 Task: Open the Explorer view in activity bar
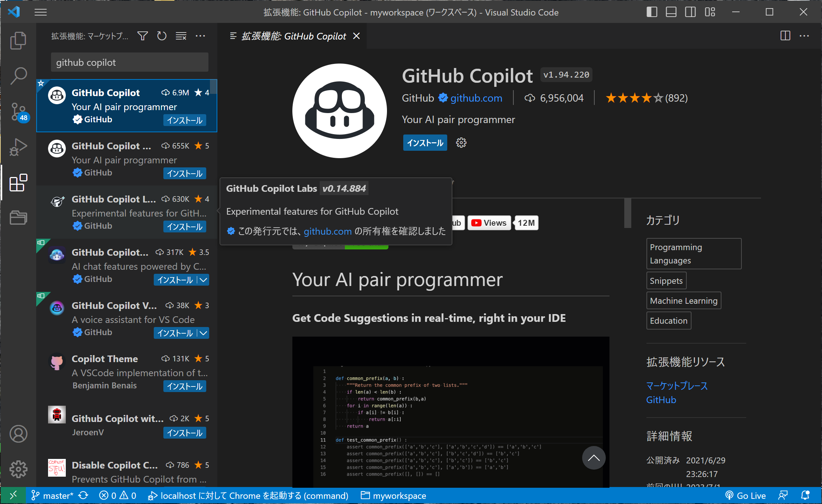pos(18,41)
